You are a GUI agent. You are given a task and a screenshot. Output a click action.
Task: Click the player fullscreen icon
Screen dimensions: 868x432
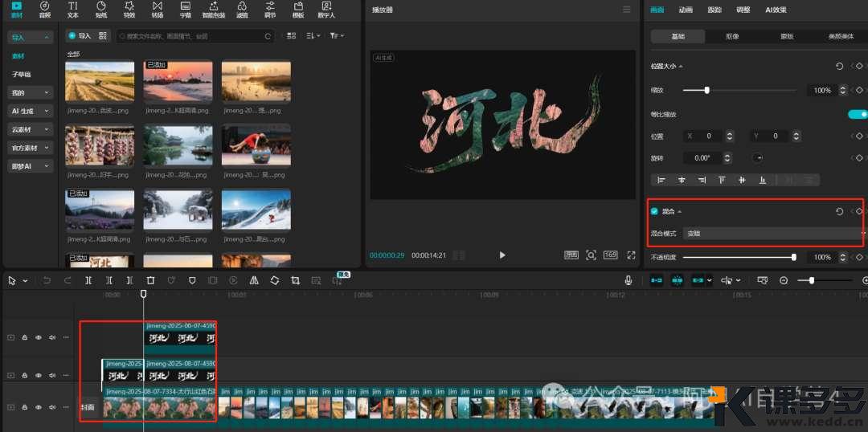(x=631, y=255)
